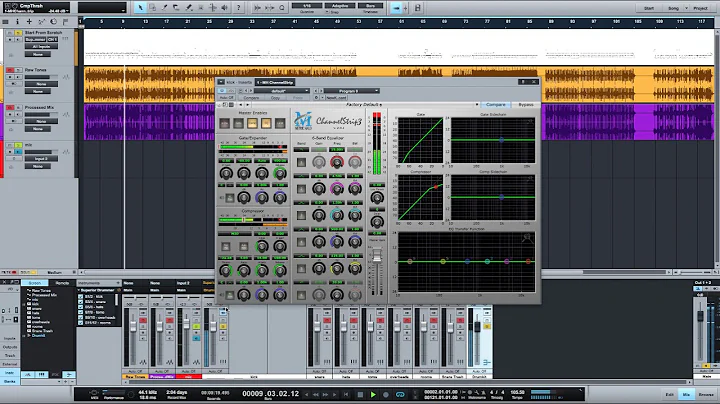The height and width of the screenshot is (404, 720).
Task: Click the Record button in transport
Action: pyautogui.click(x=386, y=394)
